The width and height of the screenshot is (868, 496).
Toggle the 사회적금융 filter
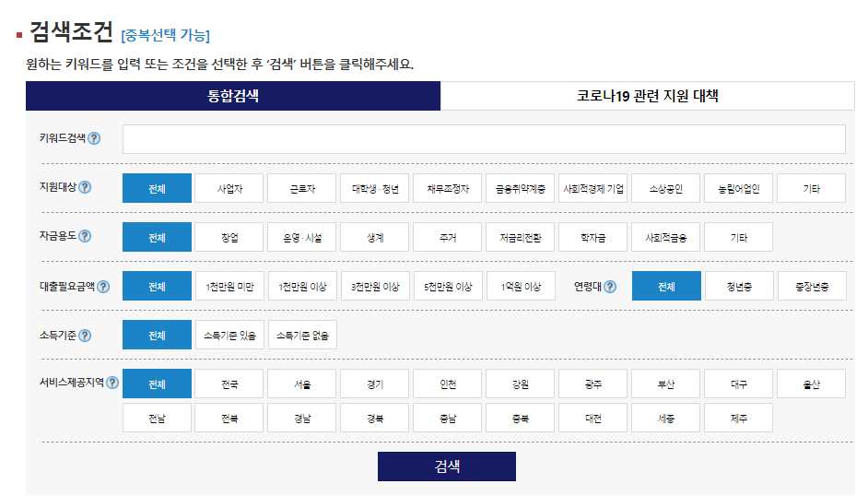[666, 237]
